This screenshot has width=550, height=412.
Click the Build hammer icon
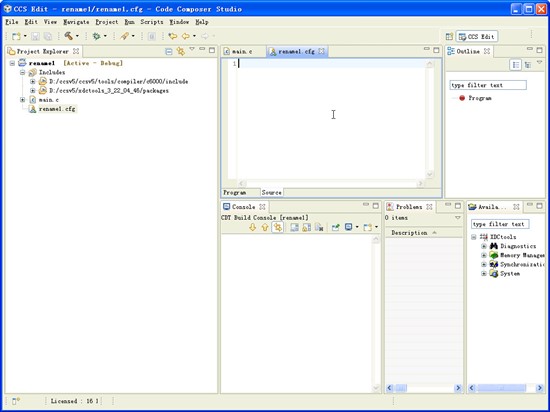(x=69, y=36)
